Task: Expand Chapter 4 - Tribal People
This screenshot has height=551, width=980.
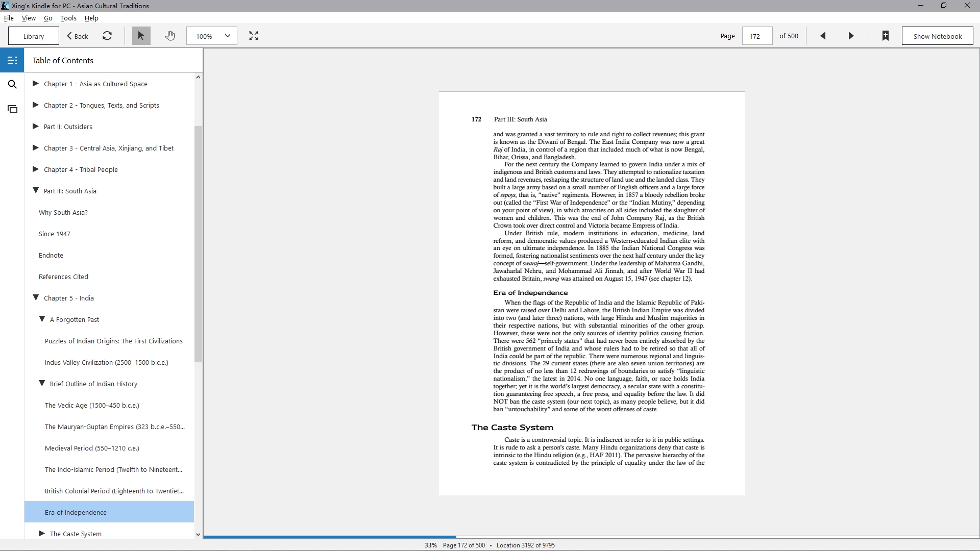Action: point(36,169)
